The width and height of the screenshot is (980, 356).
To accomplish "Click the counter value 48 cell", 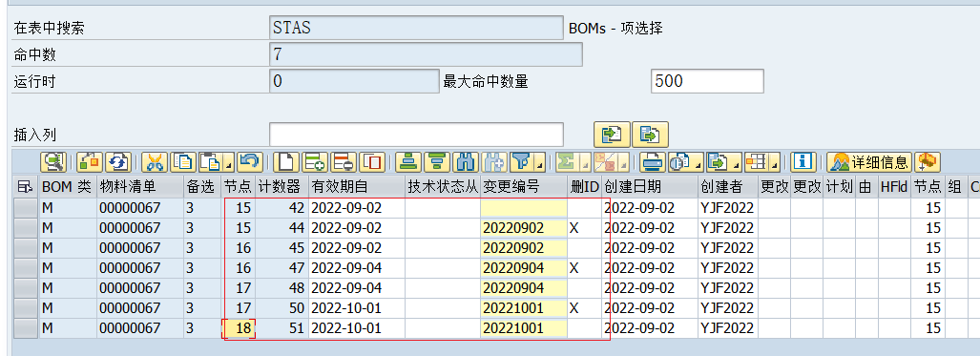I will (x=281, y=288).
